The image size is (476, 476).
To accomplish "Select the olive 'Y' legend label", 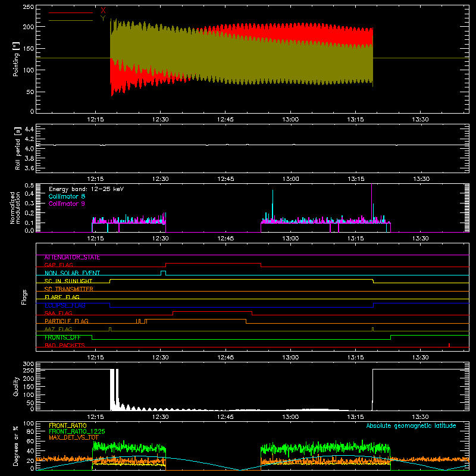I will [103, 18].
